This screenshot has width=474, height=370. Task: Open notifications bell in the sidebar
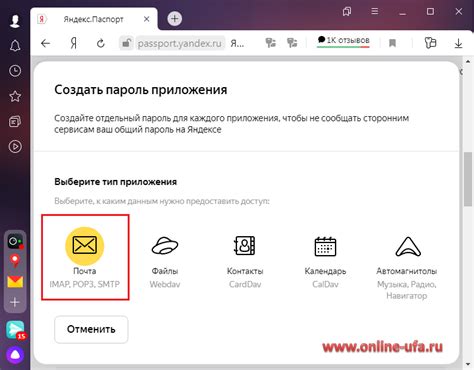[x=15, y=46]
